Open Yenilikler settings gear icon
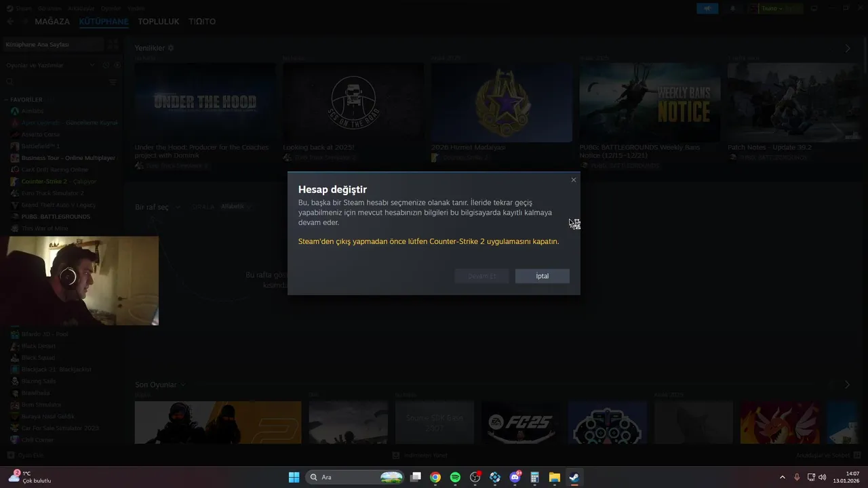868x488 pixels. coord(171,48)
